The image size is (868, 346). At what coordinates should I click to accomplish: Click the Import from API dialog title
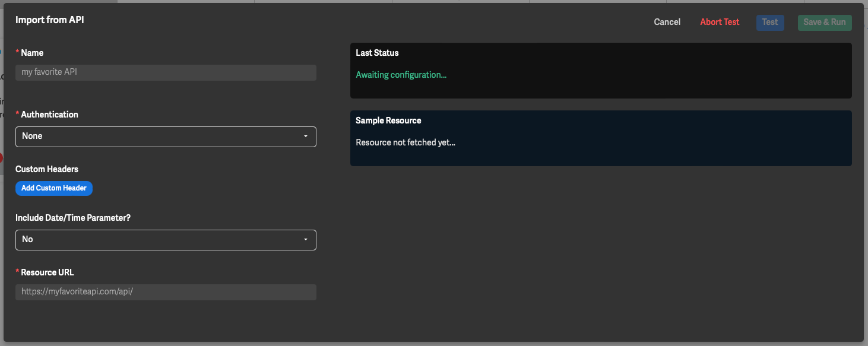(50, 20)
